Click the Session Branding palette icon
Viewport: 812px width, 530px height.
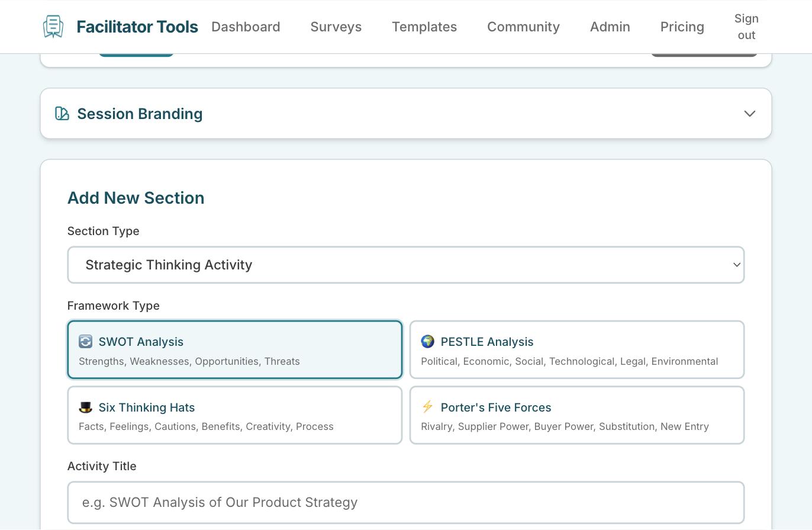click(x=62, y=114)
